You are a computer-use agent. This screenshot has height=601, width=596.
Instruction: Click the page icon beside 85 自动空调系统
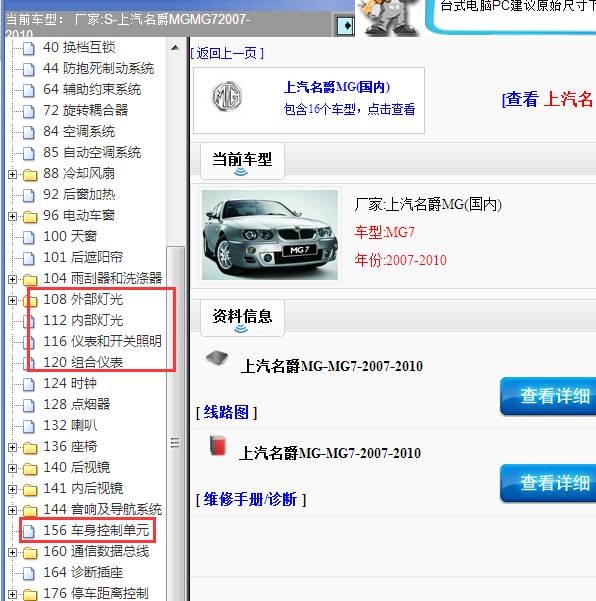pos(28,153)
